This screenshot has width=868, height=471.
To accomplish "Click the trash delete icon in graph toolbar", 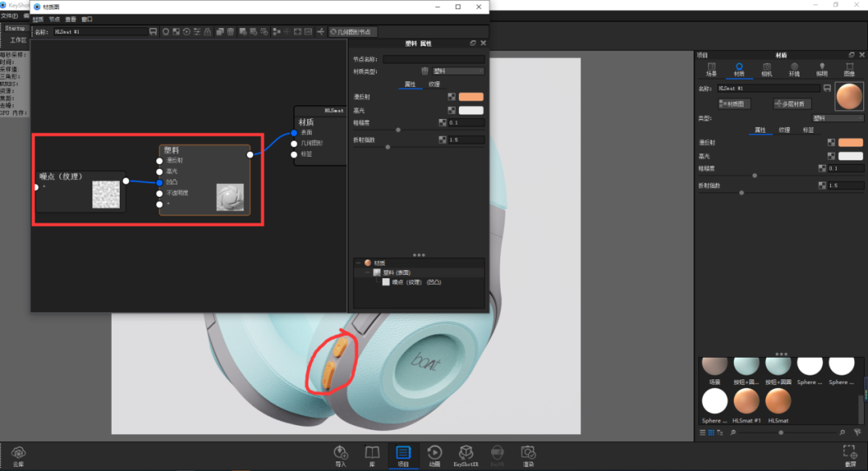I will 231,32.
